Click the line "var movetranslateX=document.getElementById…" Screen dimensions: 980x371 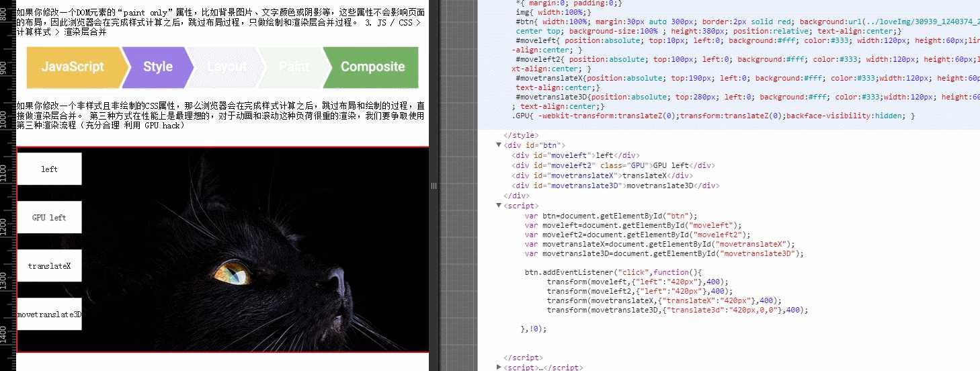click(659, 244)
